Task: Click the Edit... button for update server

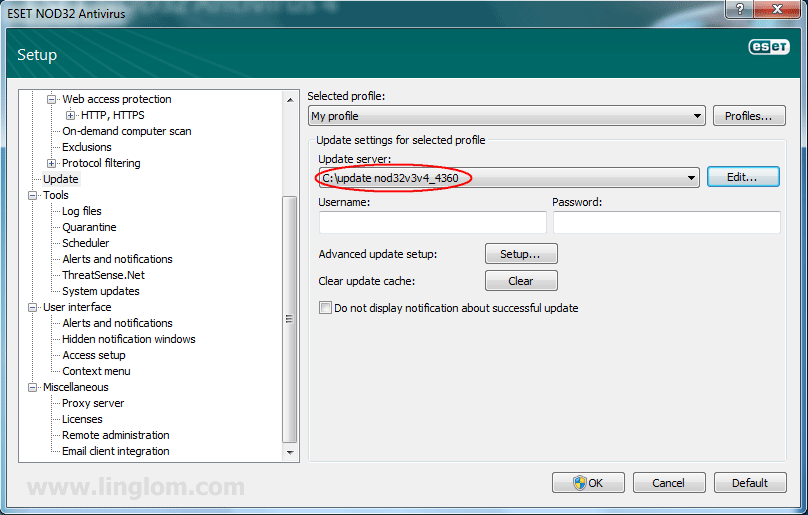Action: tap(743, 177)
